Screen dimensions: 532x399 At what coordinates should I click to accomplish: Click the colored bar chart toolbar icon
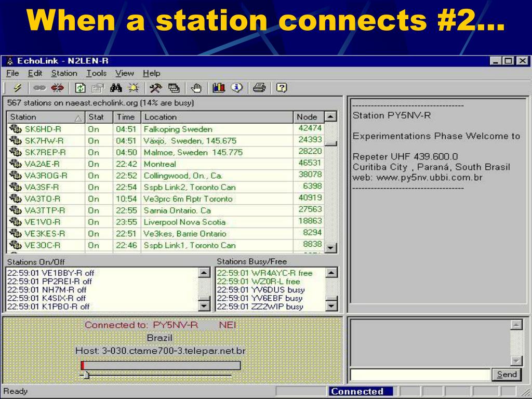219,88
